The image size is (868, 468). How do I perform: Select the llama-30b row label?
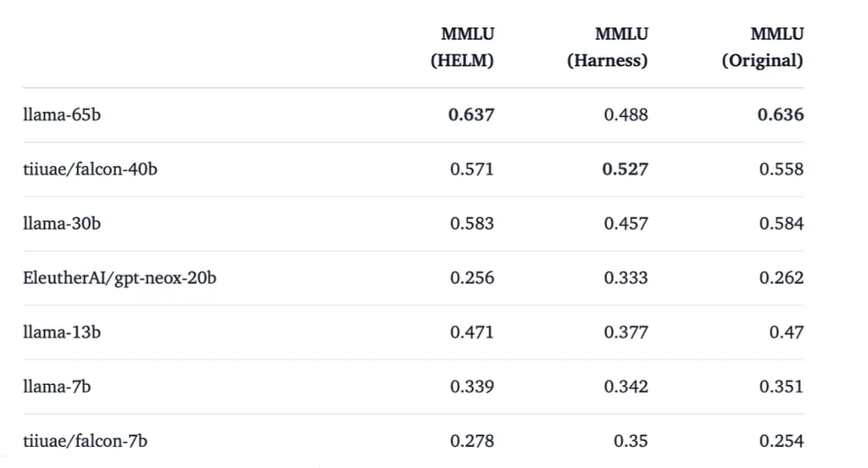pyautogui.click(x=62, y=223)
